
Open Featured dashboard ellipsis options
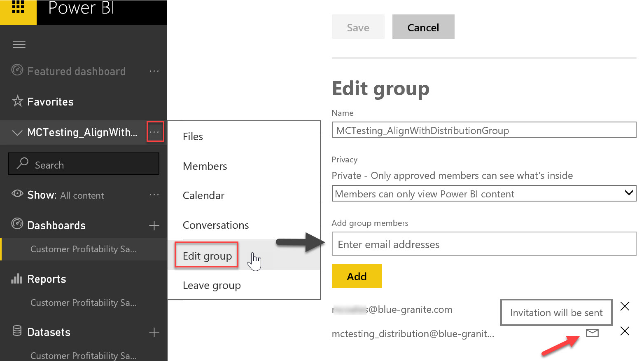pos(154,71)
